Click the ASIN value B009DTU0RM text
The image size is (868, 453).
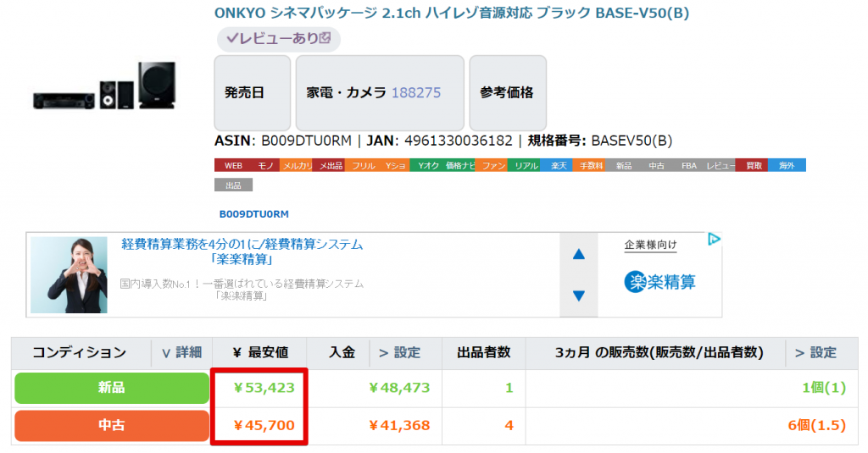[x=306, y=141]
